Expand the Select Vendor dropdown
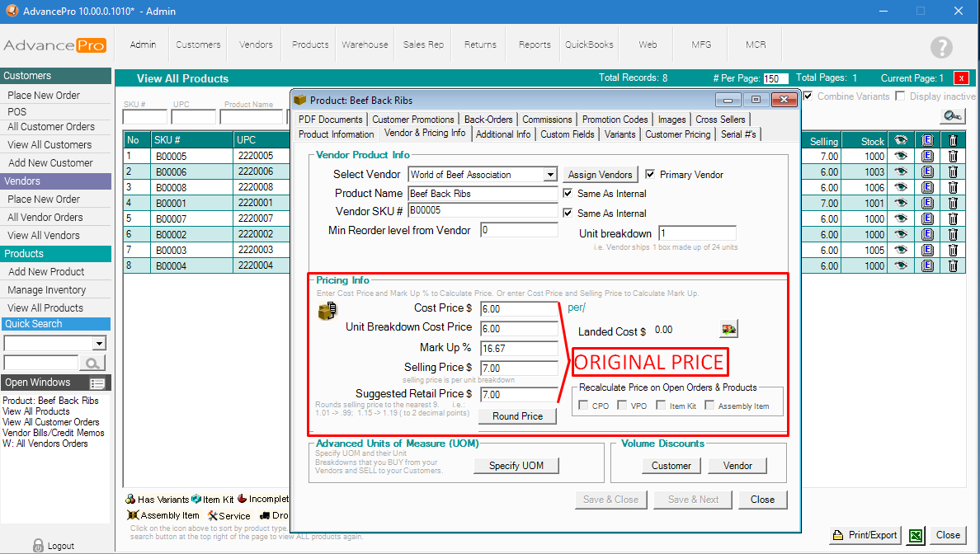 pyautogui.click(x=550, y=175)
